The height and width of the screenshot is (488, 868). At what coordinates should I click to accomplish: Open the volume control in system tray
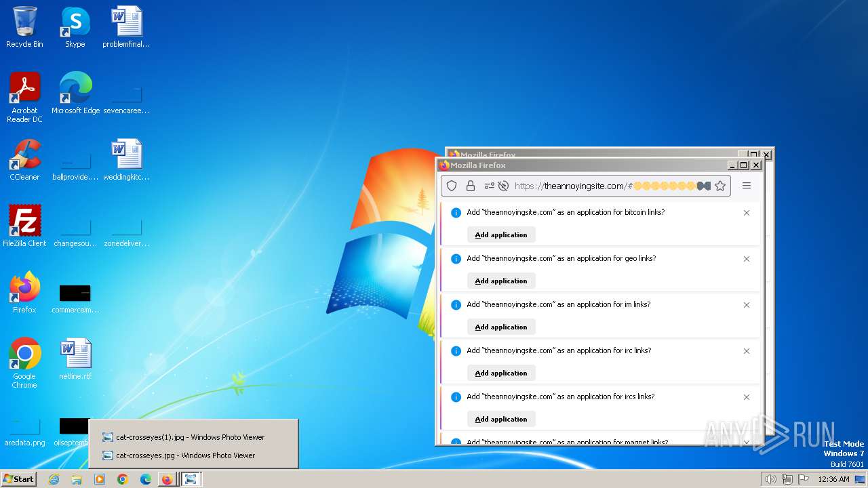click(x=770, y=479)
